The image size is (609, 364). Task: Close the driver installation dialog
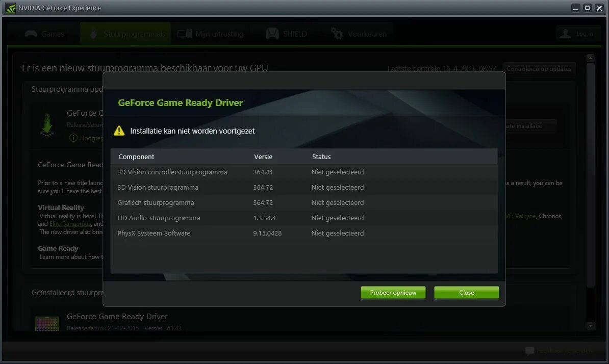[x=466, y=293]
